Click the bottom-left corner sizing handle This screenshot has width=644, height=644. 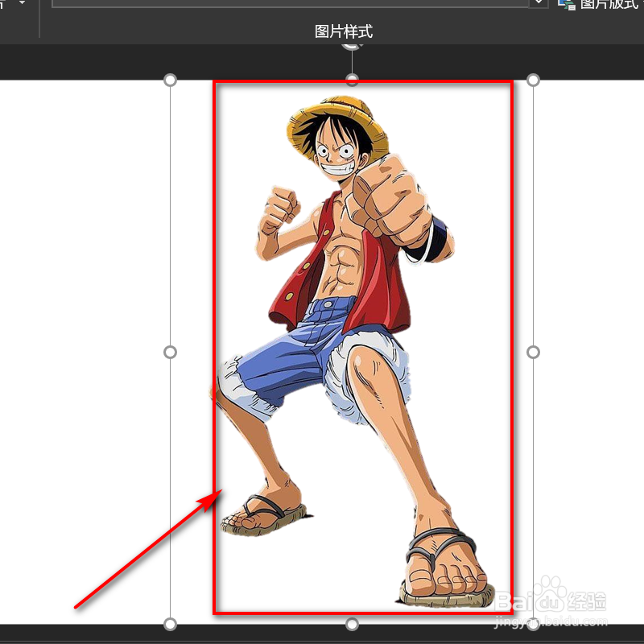coord(170,625)
